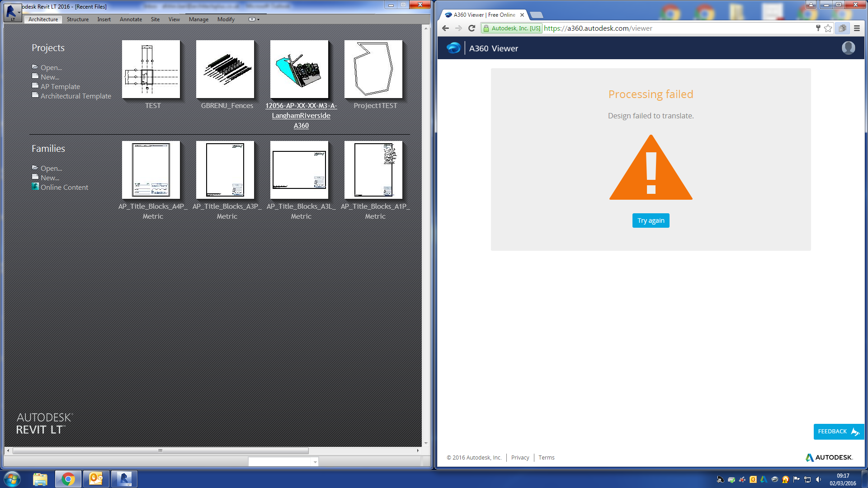Open the dropdown at bottom of Revit window
The image size is (868, 488).
(315, 462)
